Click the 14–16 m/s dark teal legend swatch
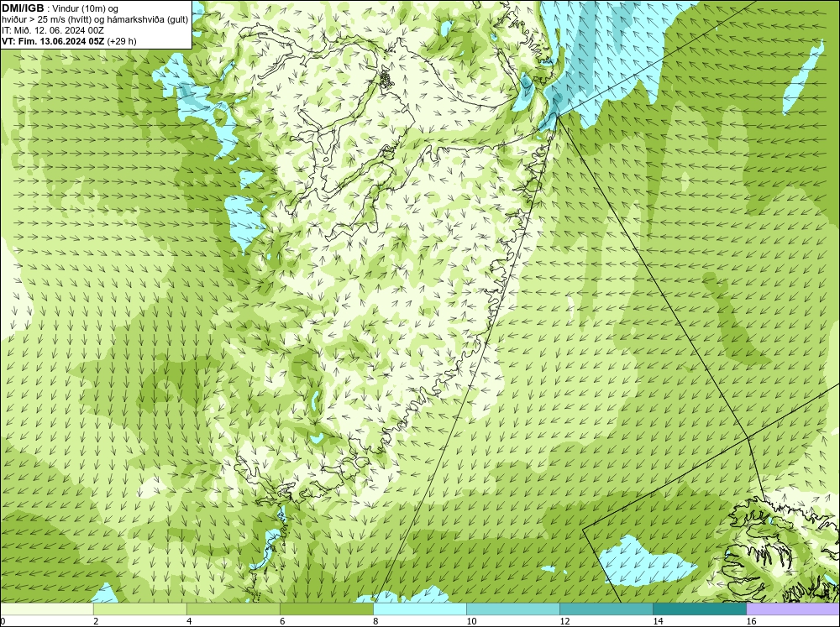The height and width of the screenshot is (627, 840). [700, 609]
